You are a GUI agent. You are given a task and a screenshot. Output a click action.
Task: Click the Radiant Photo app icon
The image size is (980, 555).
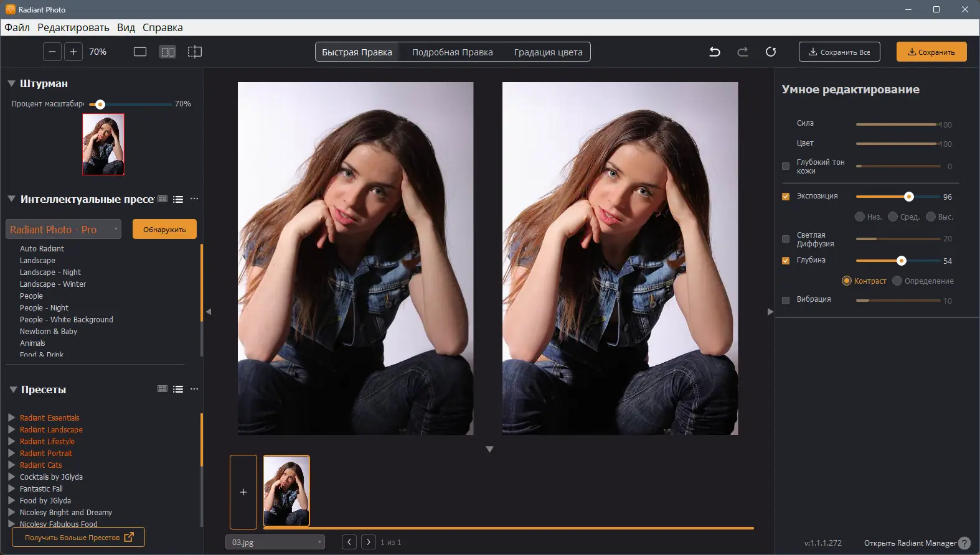[10, 9]
